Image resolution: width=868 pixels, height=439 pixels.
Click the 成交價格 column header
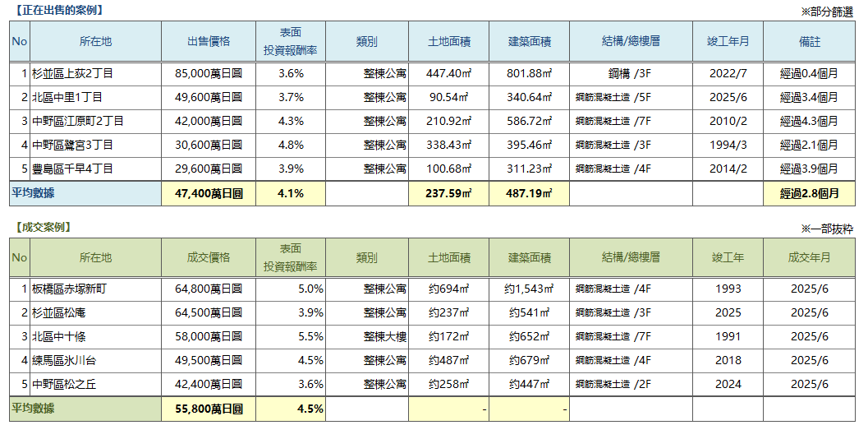pos(209,257)
